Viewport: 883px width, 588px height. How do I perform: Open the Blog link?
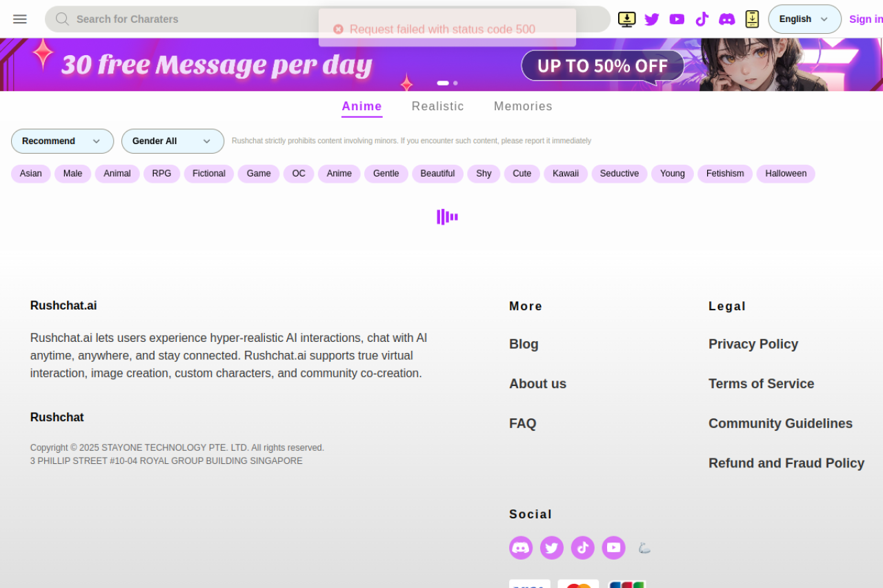pos(524,344)
